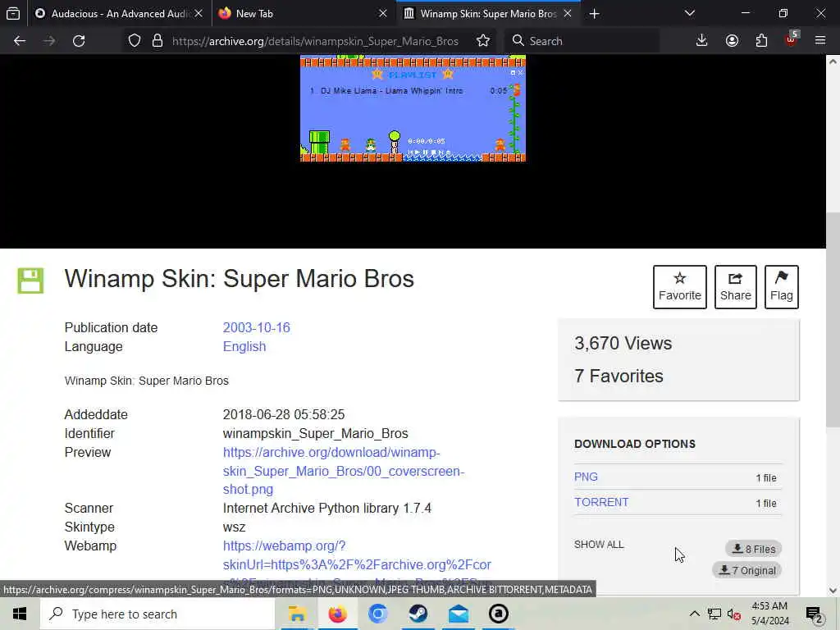Open the shield tracking protection icon
This screenshot has height=630, width=840.
pos(135,41)
